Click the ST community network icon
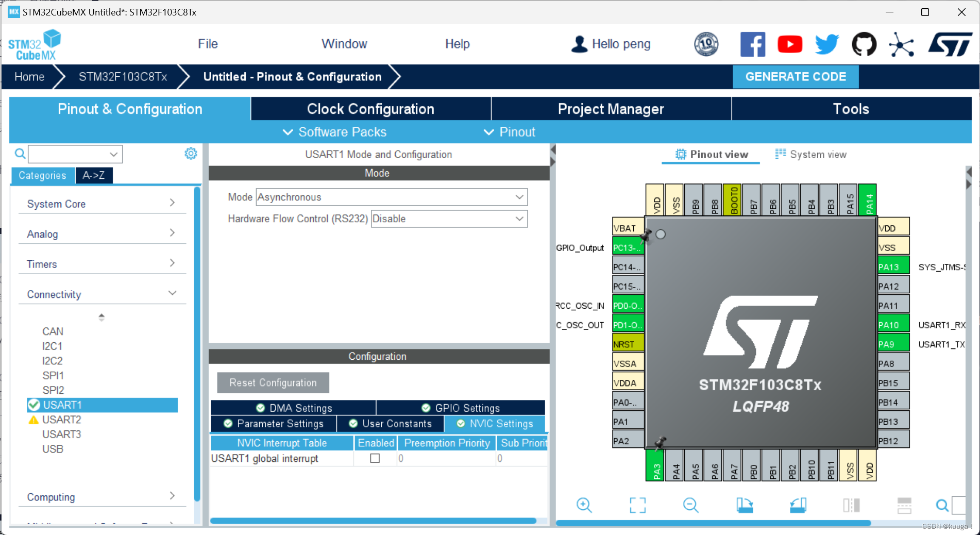The height and width of the screenshot is (535, 980). pyautogui.click(x=901, y=44)
